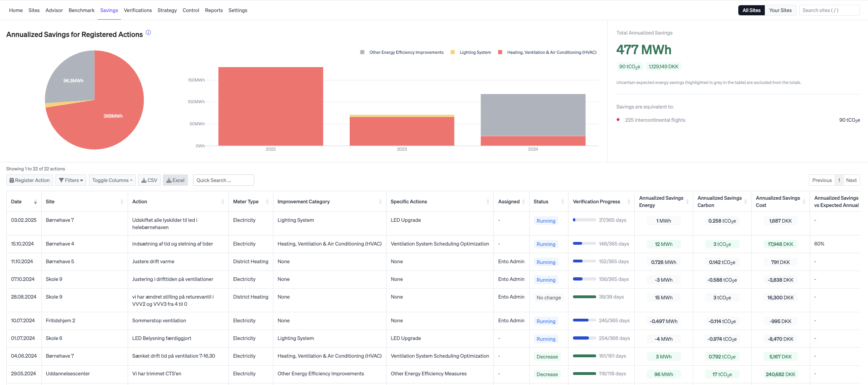Export the table with Excel button
This screenshot has width=868, height=385.
tap(175, 180)
